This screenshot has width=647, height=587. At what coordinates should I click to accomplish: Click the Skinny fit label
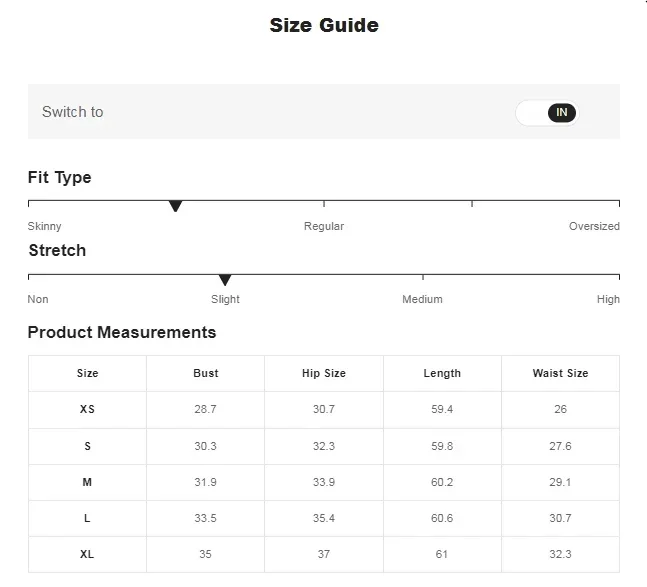click(x=45, y=226)
